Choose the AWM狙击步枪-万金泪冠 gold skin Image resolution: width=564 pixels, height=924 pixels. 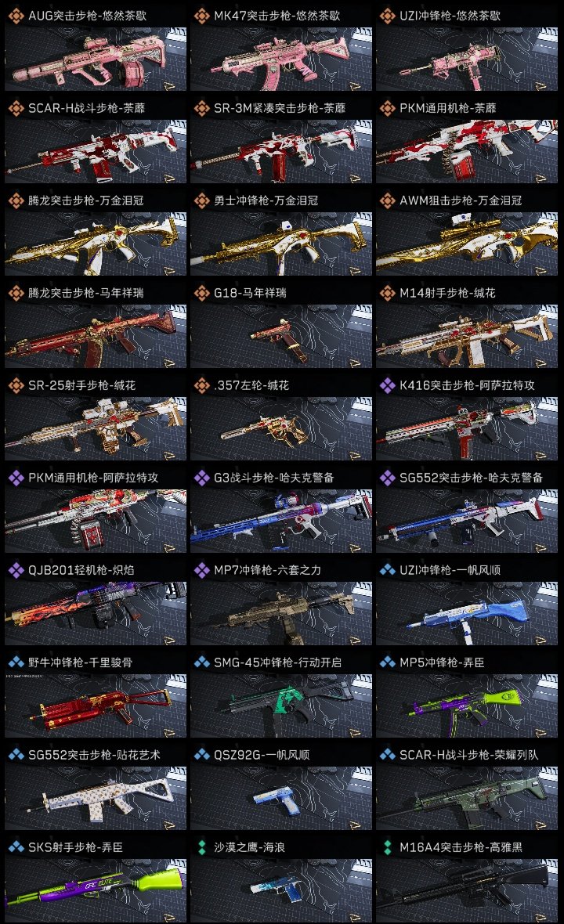467,244
